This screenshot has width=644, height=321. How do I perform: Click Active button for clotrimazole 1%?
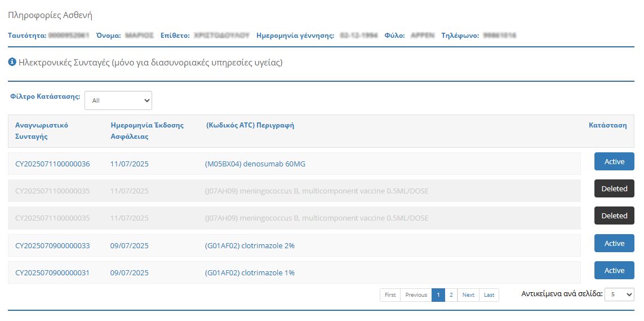tap(614, 271)
